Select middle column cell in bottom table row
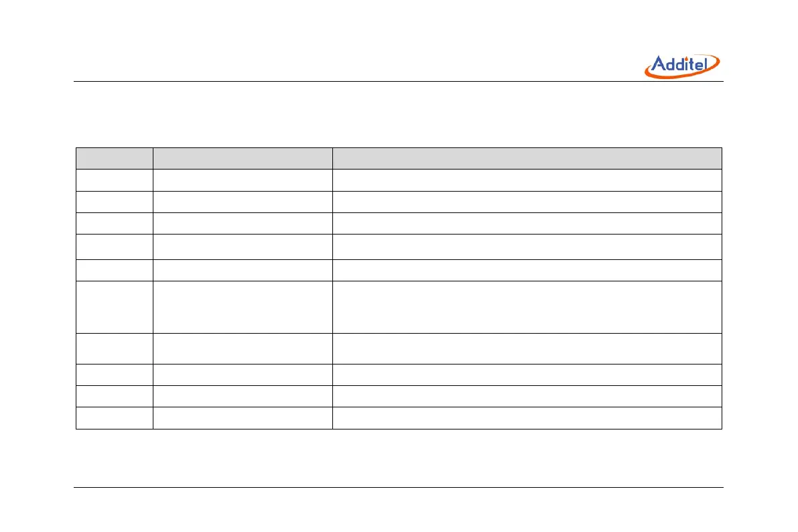Image resolution: width=798 pixels, height=532 pixels. point(243,417)
